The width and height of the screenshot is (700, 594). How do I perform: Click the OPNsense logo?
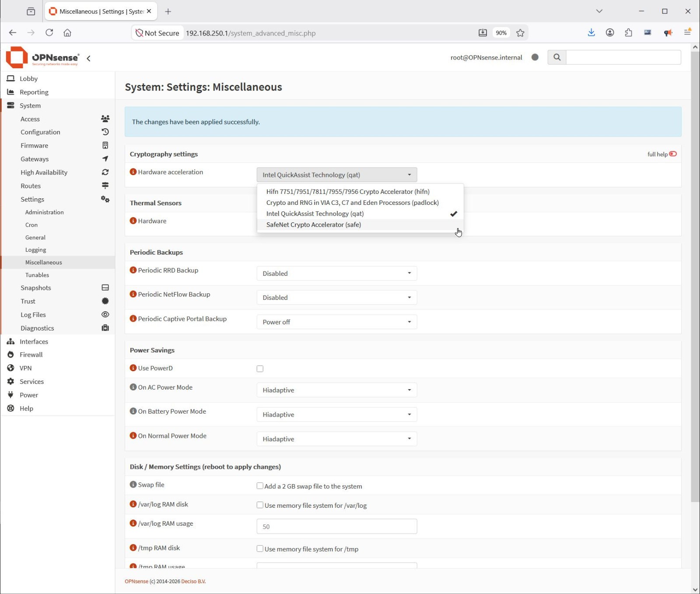click(x=42, y=57)
